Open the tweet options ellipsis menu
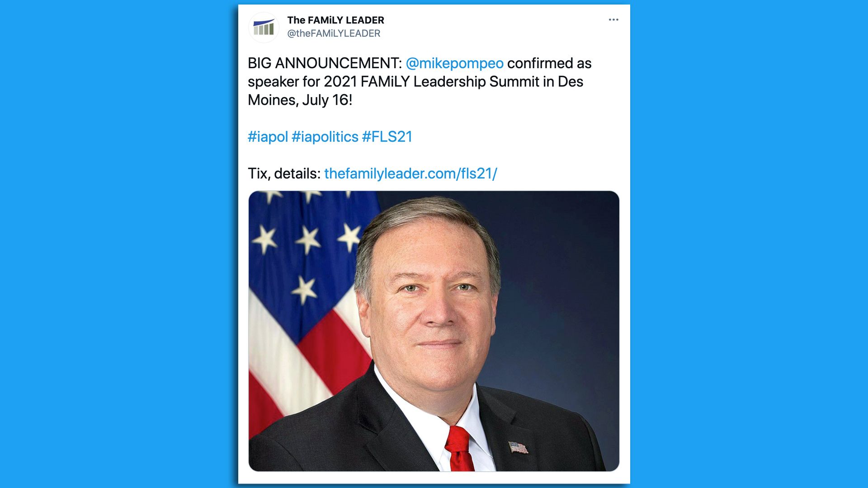This screenshot has width=868, height=488. coord(613,19)
